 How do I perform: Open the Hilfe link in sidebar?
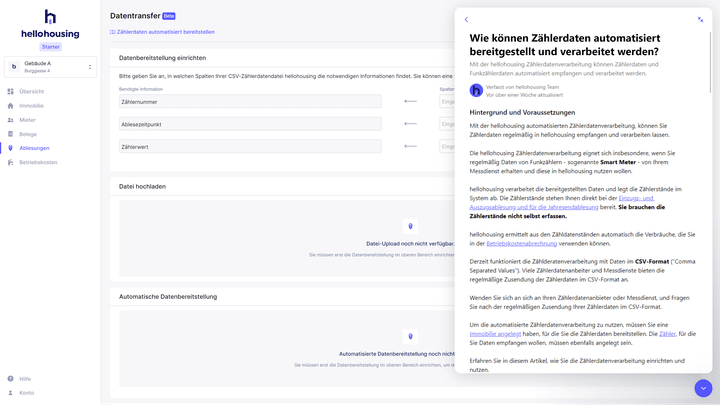pyautogui.click(x=25, y=379)
